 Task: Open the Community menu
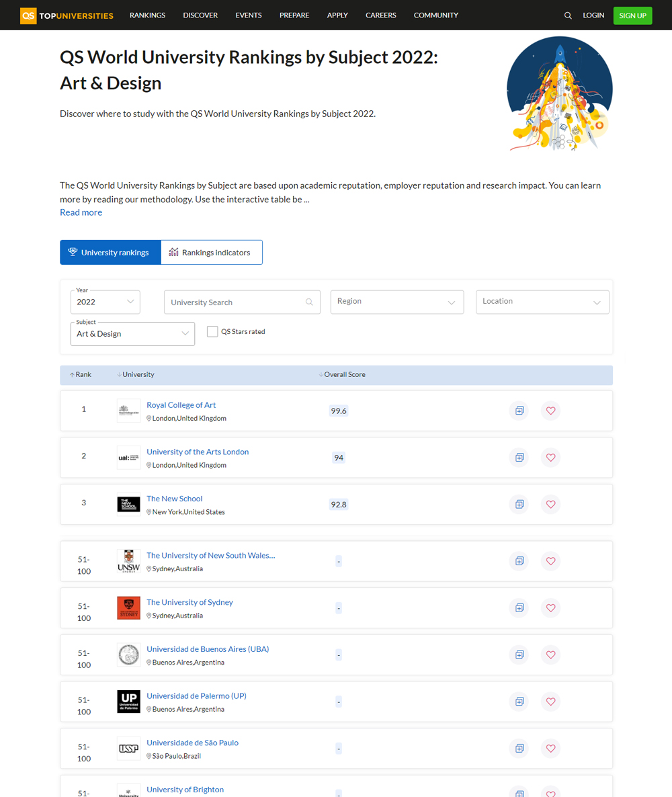click(436, 15)
